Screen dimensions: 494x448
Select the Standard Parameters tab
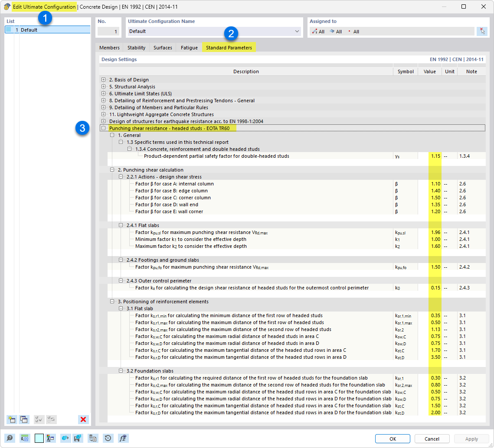pyautogui.click(x=229, y=48)
